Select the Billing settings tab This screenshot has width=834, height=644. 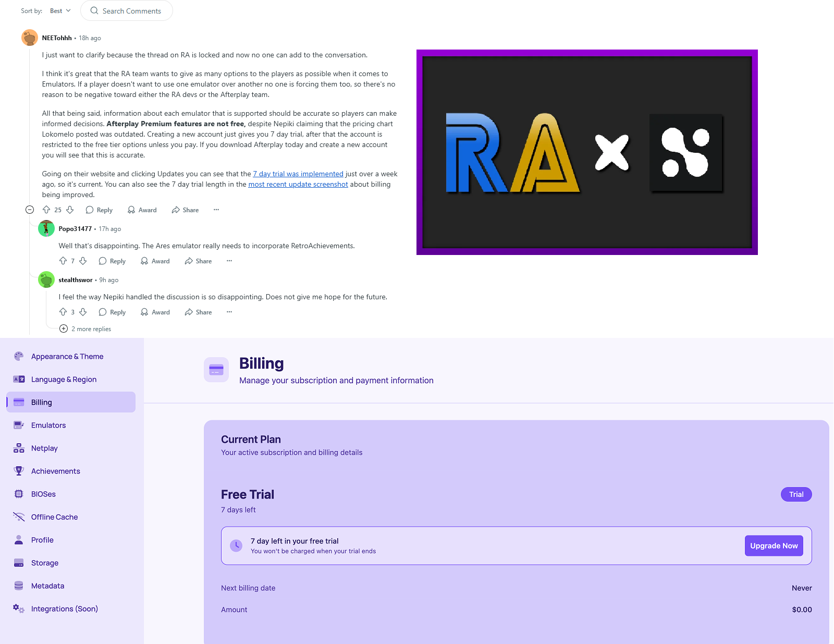tap(71, 402)
